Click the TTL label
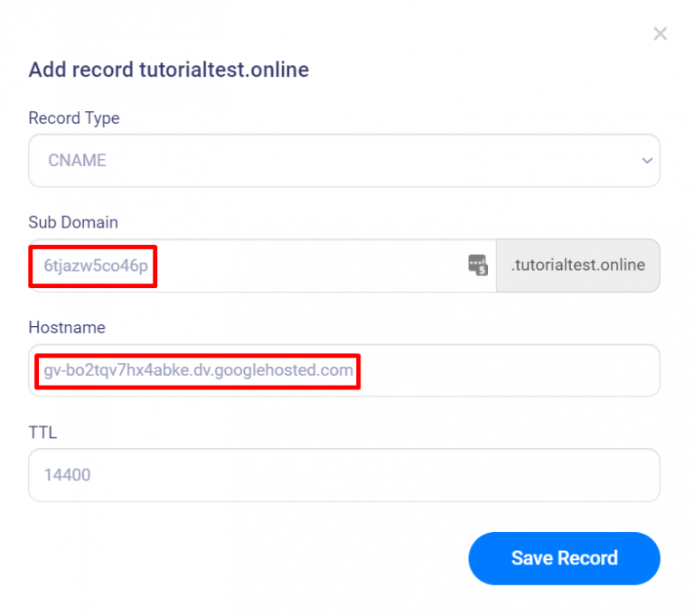Screen dimensions: 694x616 [42, 433]
